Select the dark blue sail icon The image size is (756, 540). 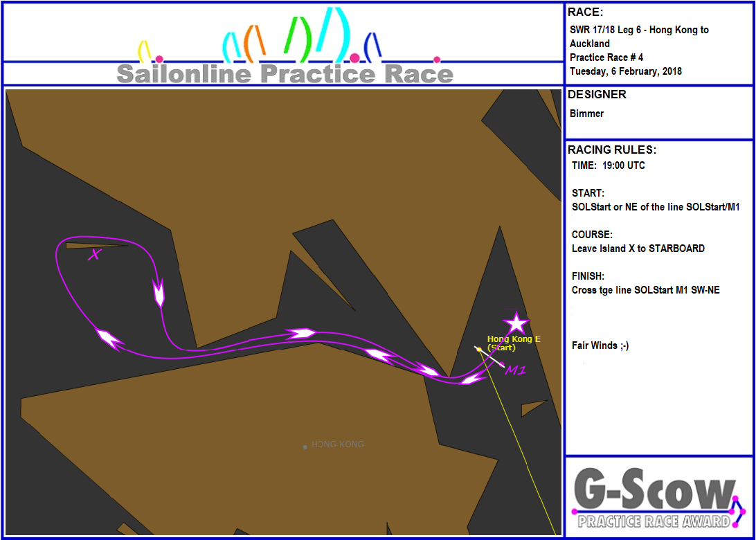pyautogui.click(x=372, y=46)
